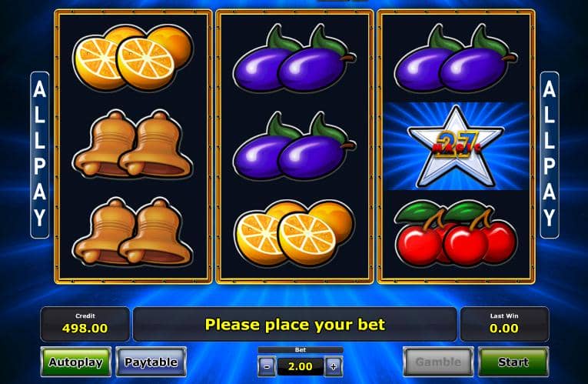This screenshot has width=588, height=384.
Task: Click the bottom bells on first reel
Action: 132,232
